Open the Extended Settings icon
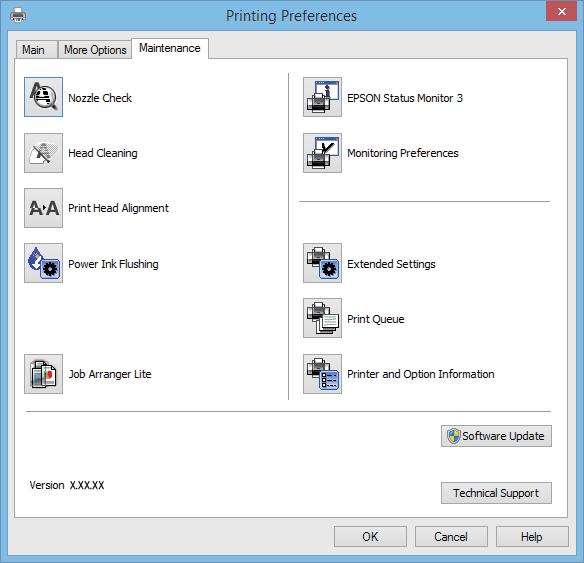This screenshot has height=563, width=584. click(323, 263)
